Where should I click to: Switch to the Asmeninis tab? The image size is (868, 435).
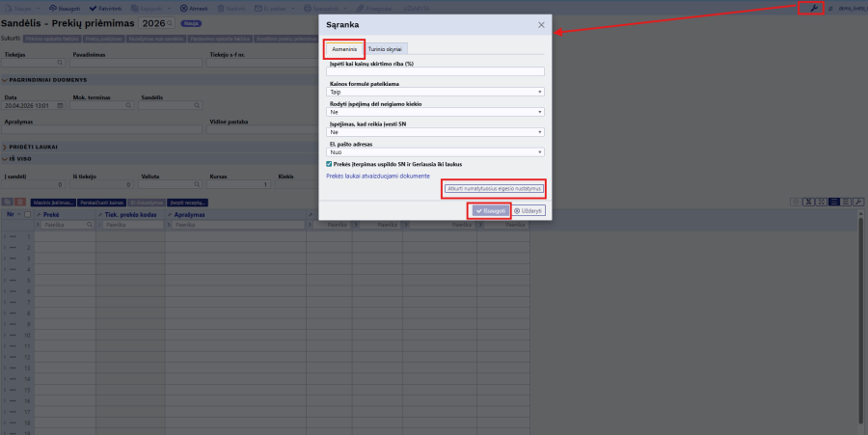click(x=344, y=48)
